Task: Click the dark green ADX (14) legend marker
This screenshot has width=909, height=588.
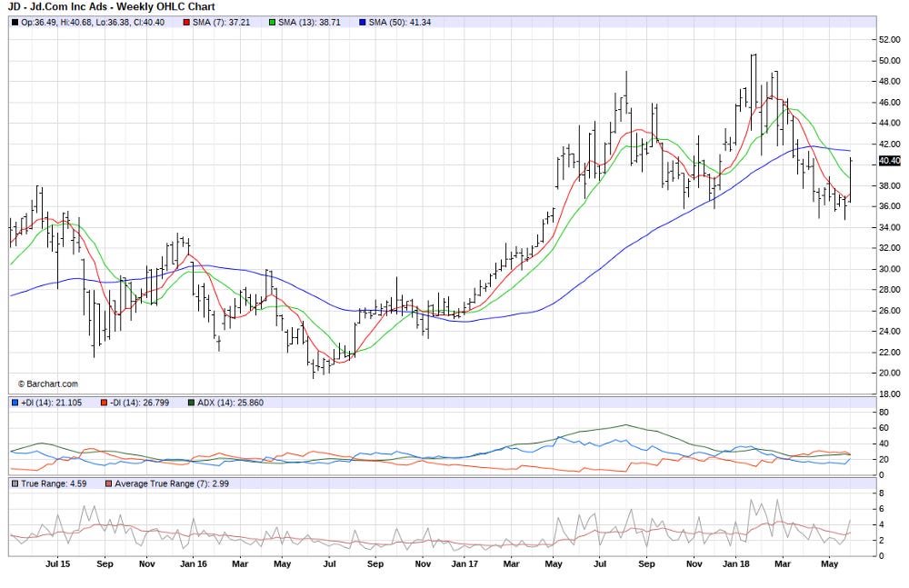Action: (191, 402)
